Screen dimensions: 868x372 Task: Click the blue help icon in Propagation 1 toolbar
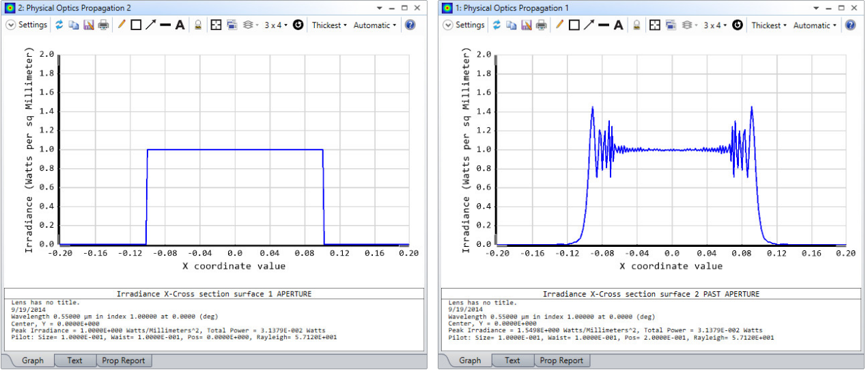point(850,25)
